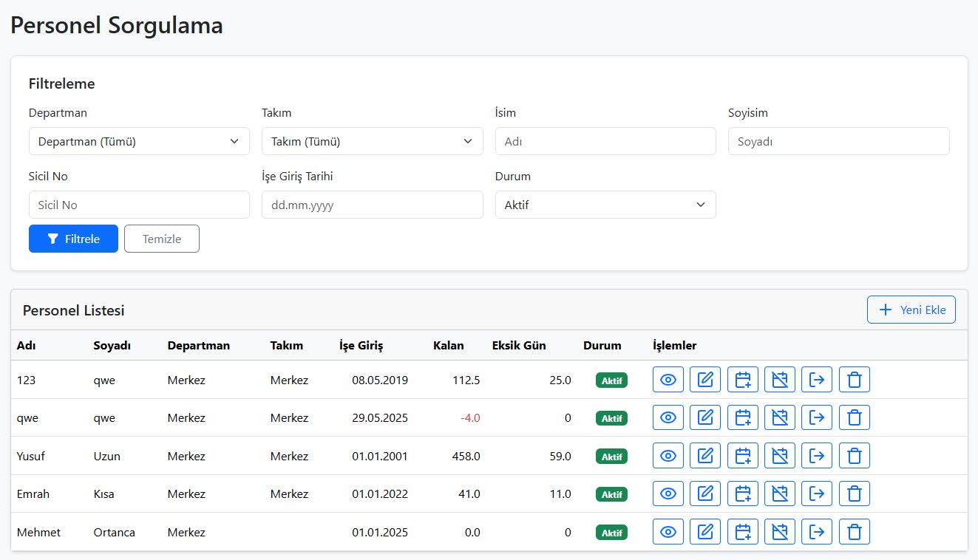The height and width of the screenshot is (560, 978).
Task: Click the İşe Giriş Tarihi date field
Action: pyautogui.click(x=373, y=205)
